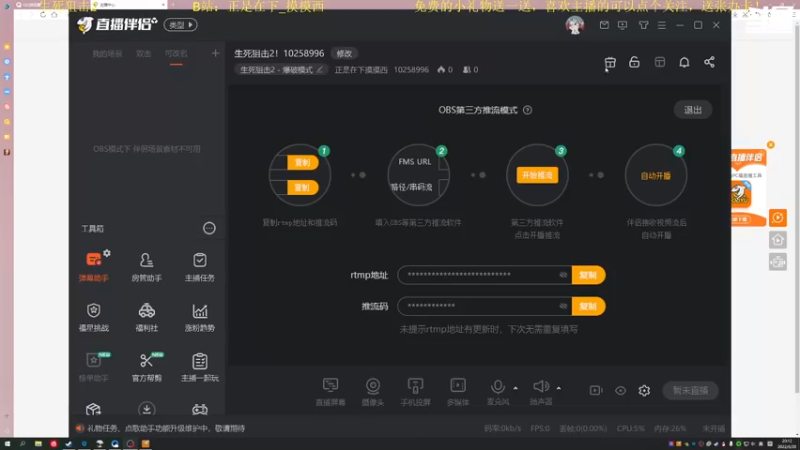Switch to the 双击 scene tab
This screenshot has width=800, height=450.
coord(143,54)
